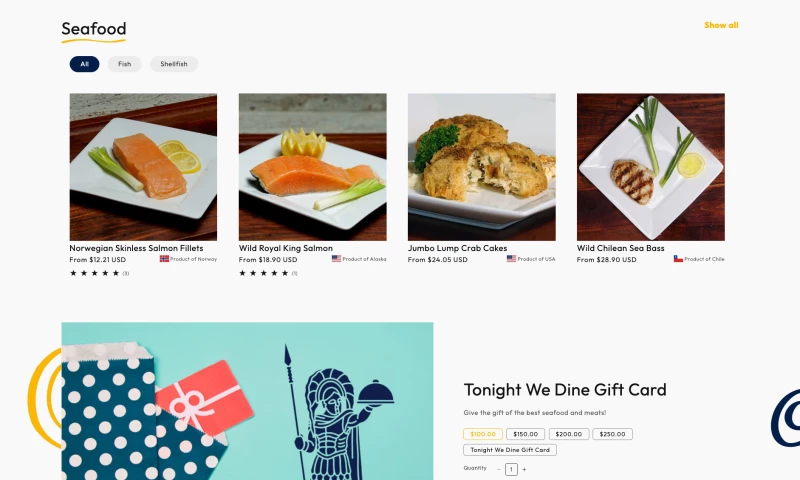Filter seafood by Fish
Screen dimensions: 800x480
click(124, 64)
